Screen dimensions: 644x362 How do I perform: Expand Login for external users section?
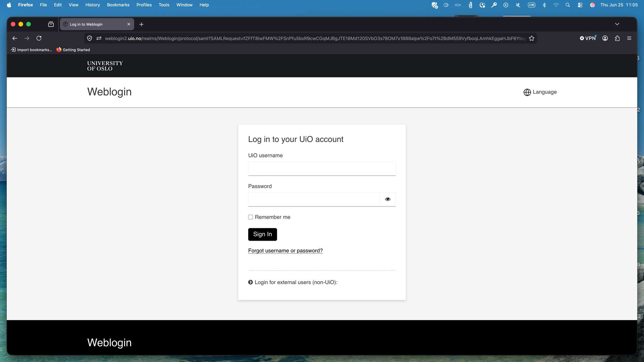(293, 282)
